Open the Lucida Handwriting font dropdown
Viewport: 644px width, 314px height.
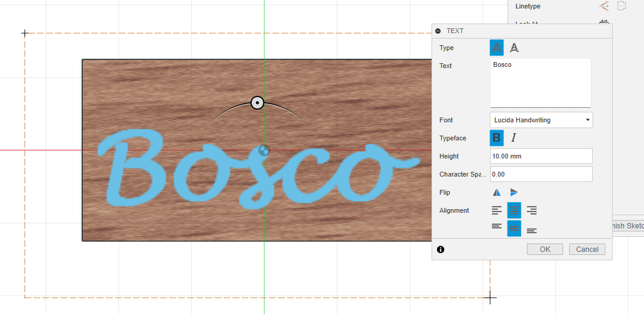pos(541,120)
